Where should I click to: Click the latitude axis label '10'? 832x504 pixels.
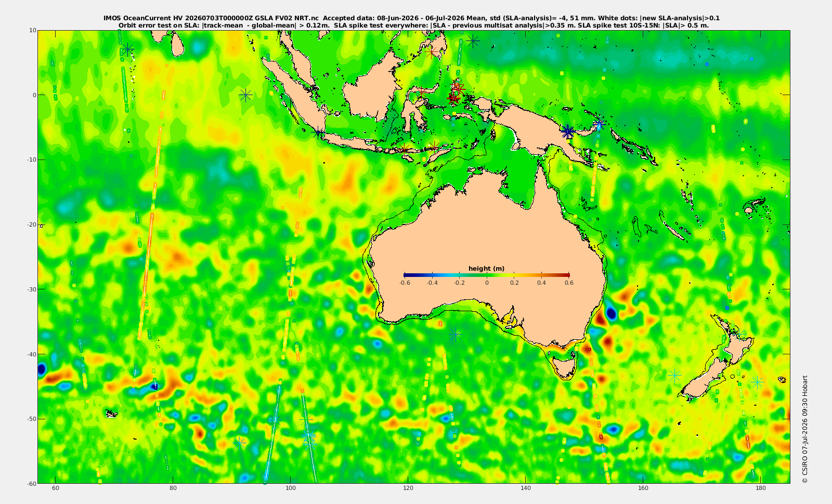[32, 30]
